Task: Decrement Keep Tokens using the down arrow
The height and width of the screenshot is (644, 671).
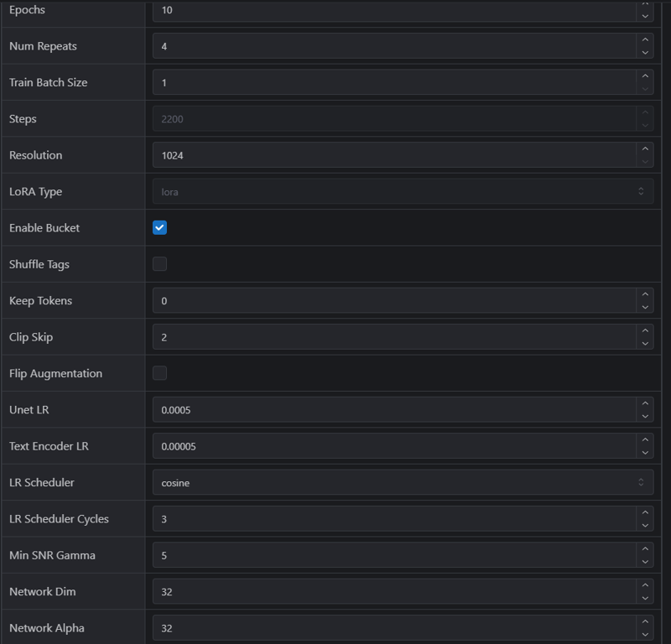Action: [644, 307]
